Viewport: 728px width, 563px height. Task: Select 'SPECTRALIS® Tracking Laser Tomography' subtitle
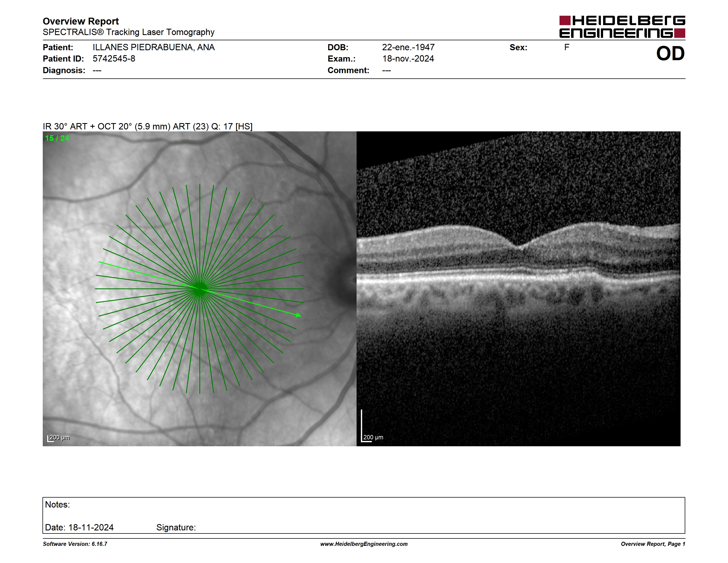(x=128, y=32)
